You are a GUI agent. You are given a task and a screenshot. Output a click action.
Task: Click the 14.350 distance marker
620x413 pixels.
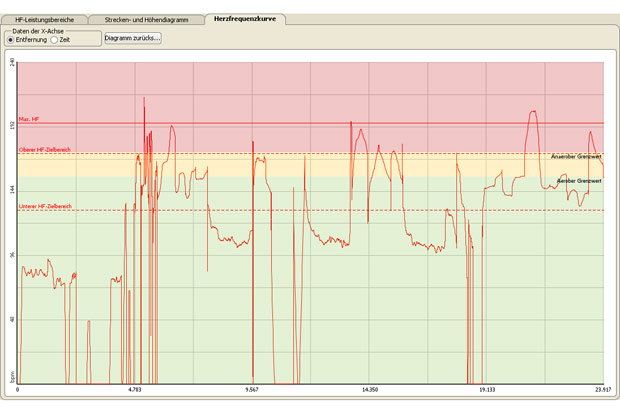tap(369, 390)
